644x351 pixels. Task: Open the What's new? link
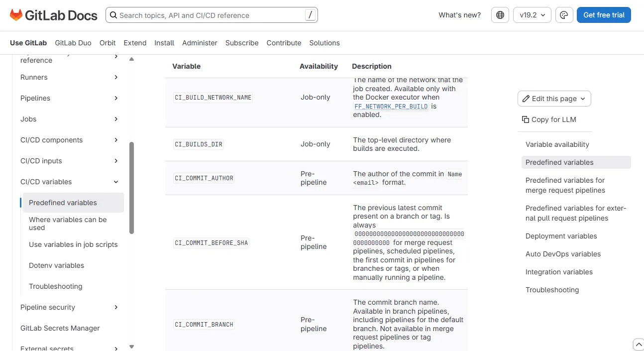click(459, 15)
